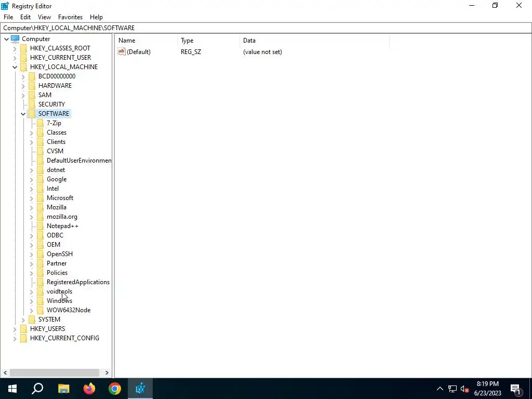Click the Data column header
The image size is (532, 399).
[x=314, y=41]
